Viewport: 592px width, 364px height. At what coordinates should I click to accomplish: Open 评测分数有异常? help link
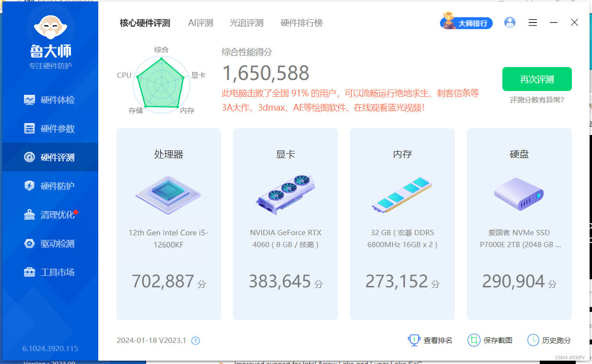pos(537,100)
